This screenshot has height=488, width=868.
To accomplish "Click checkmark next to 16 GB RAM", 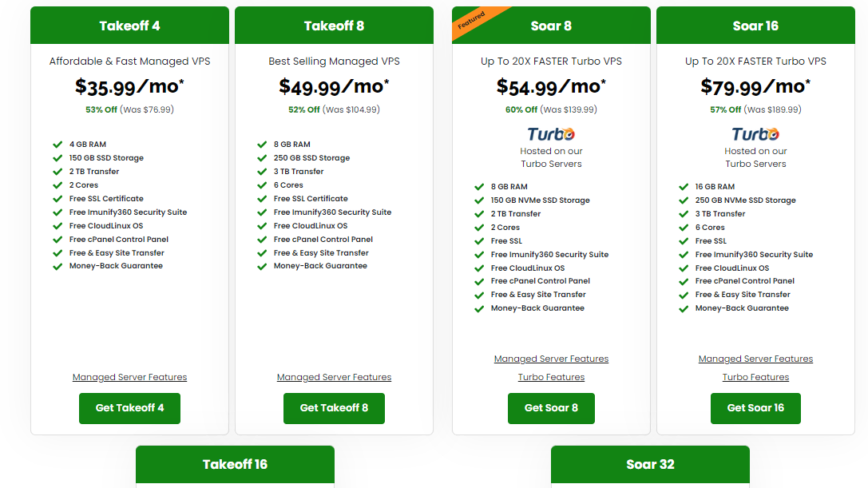I will coord(684,187).
